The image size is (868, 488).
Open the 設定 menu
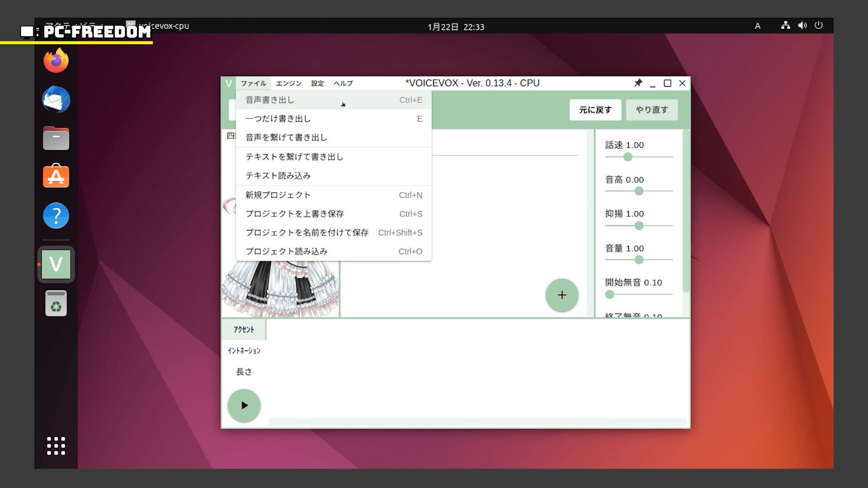click(317, 83)
